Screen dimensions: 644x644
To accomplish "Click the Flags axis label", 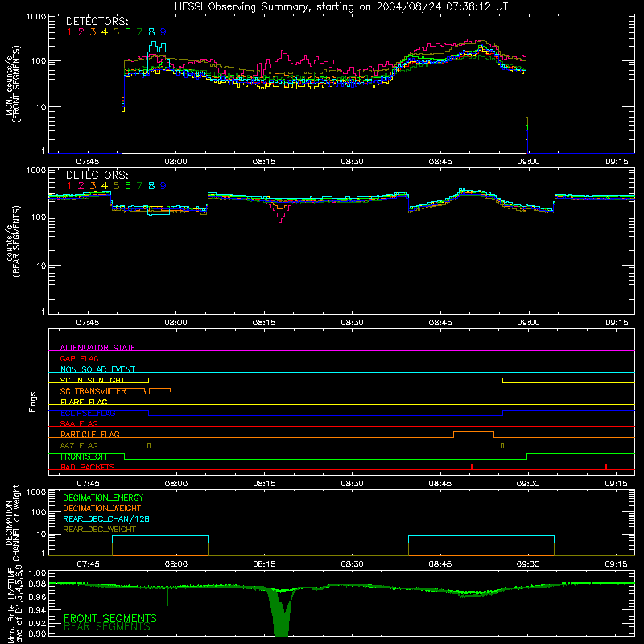I will click(x=33, y=402).
